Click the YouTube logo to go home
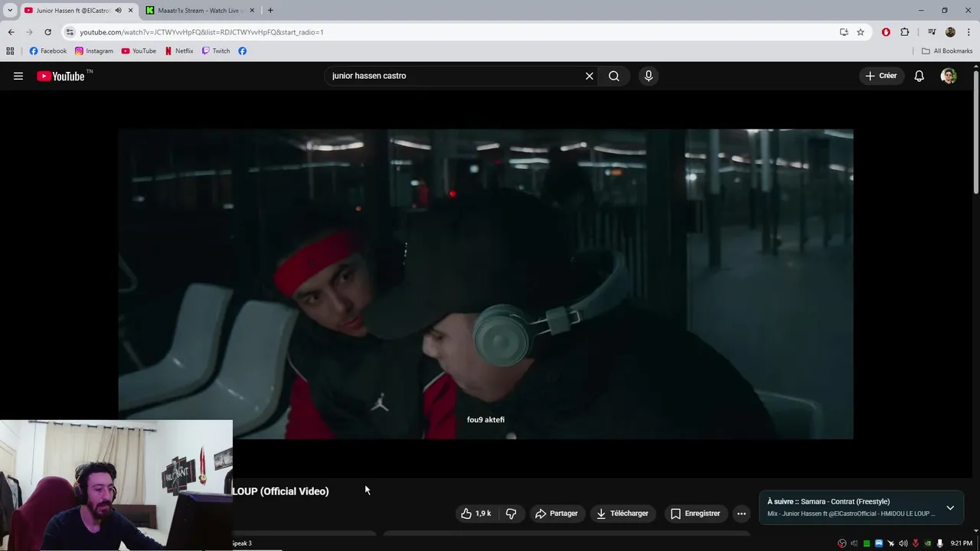This screenshot has width=980, height=551. [60, 76]
